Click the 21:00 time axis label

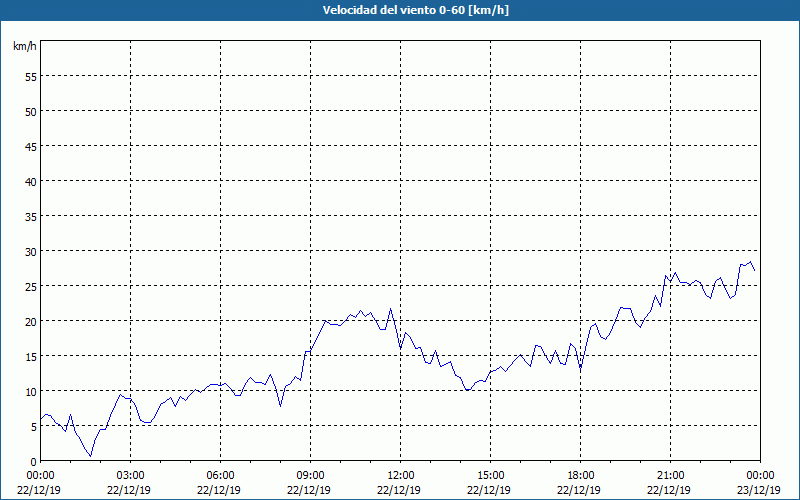click(670, 476)
